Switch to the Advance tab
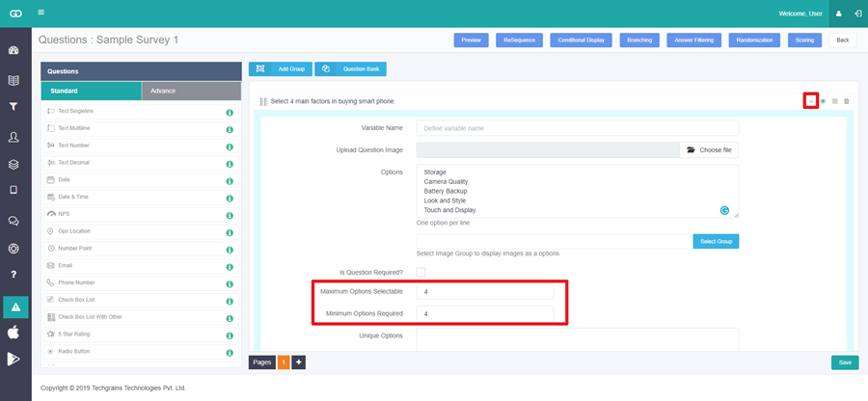This screenshot has width=868, height=401. pos(192,91)
